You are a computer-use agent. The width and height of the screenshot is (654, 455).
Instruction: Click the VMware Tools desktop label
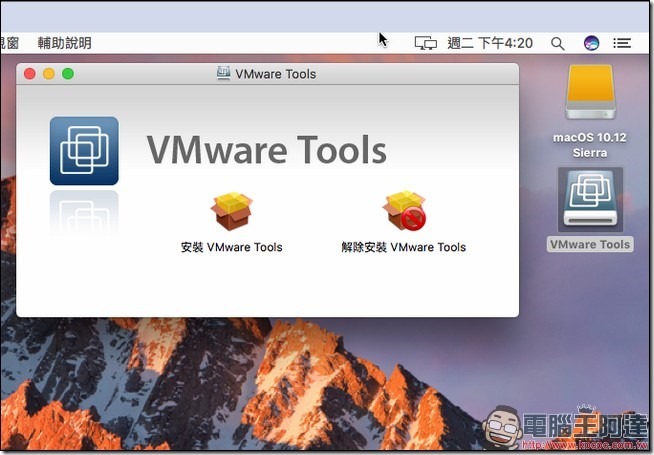click(x=590, y=244)
